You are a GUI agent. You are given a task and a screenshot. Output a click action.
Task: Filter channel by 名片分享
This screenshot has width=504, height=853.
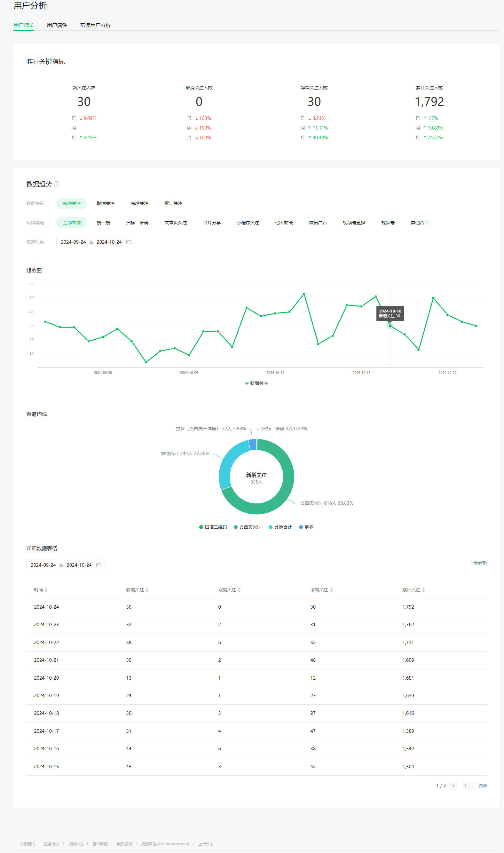coord(212,223)
